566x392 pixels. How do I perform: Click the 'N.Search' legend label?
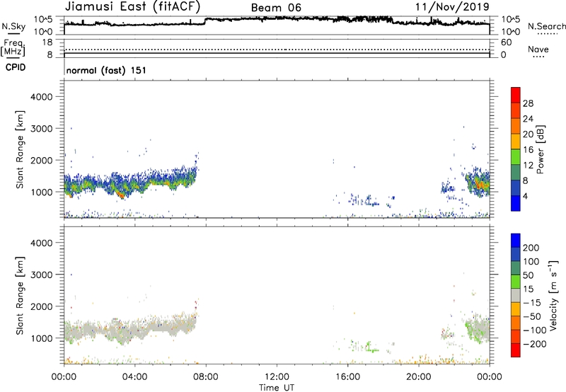[x=547, y=26]
